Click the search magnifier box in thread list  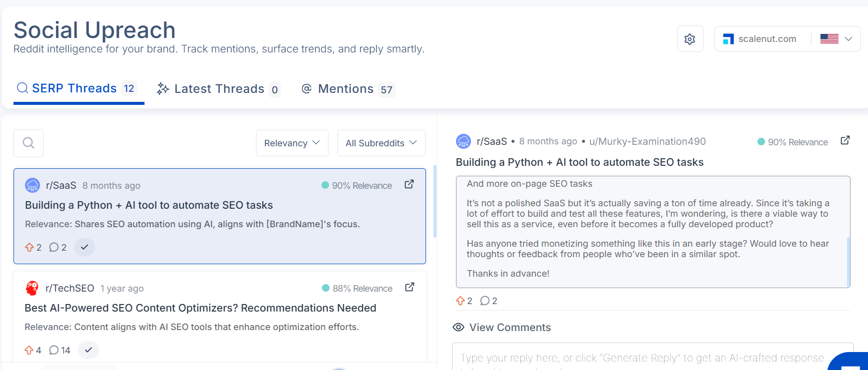28,143
